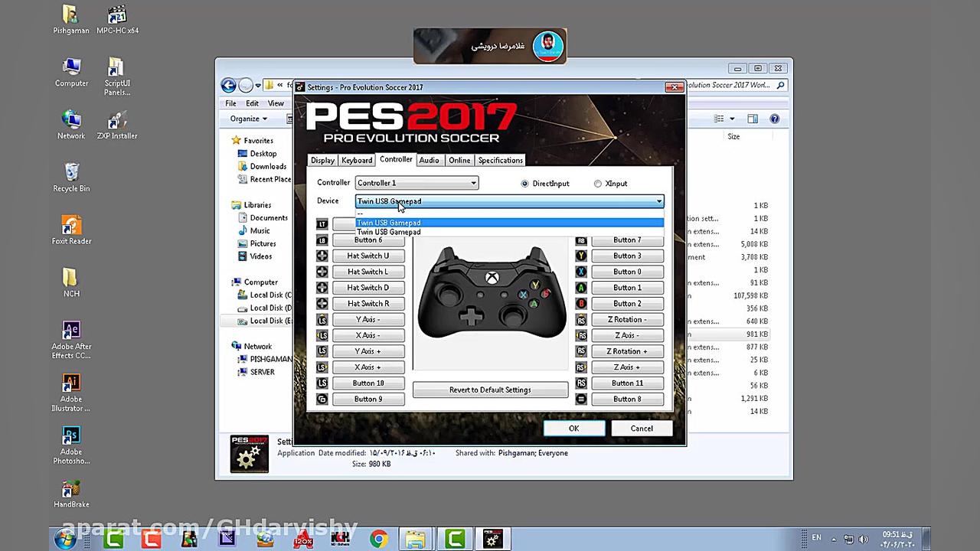Switch to the Online tab
The image size is (980, 551).
pyautogui.click(x=459, y=160)
